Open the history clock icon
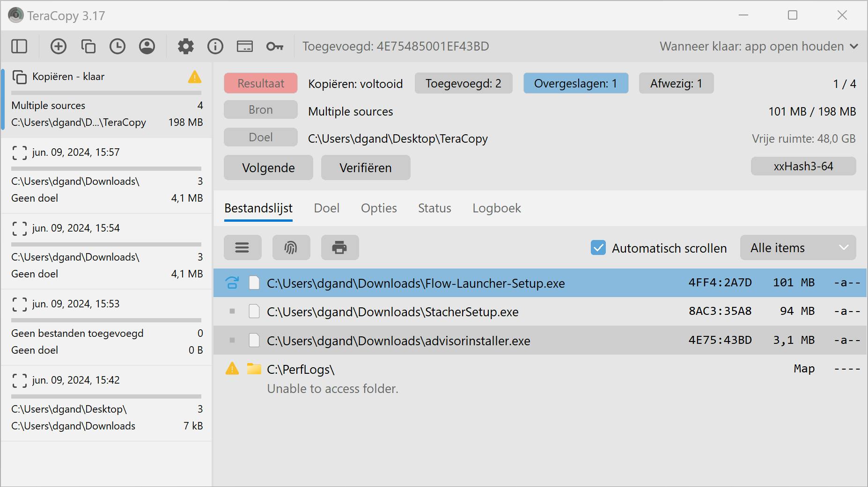 [118, 46]
